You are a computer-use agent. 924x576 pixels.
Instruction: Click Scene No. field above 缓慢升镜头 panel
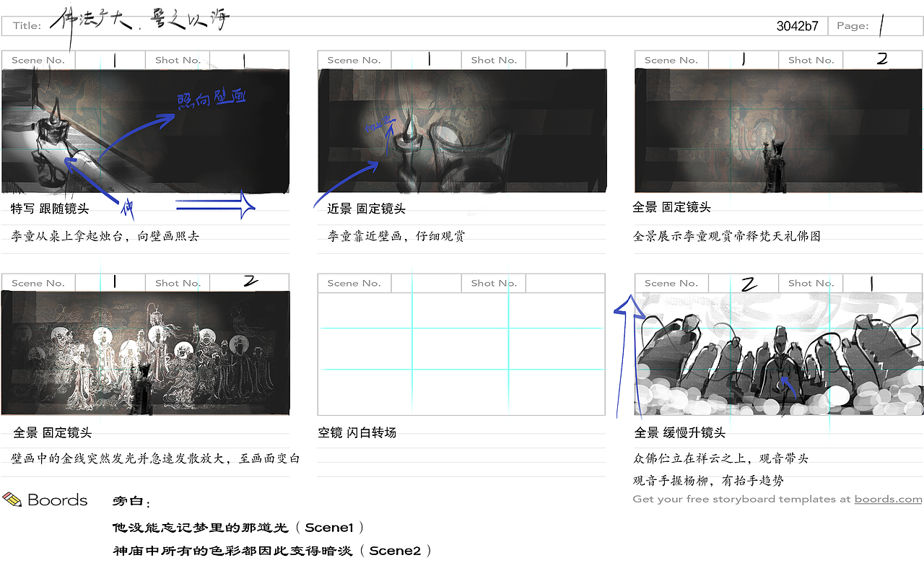743,283
